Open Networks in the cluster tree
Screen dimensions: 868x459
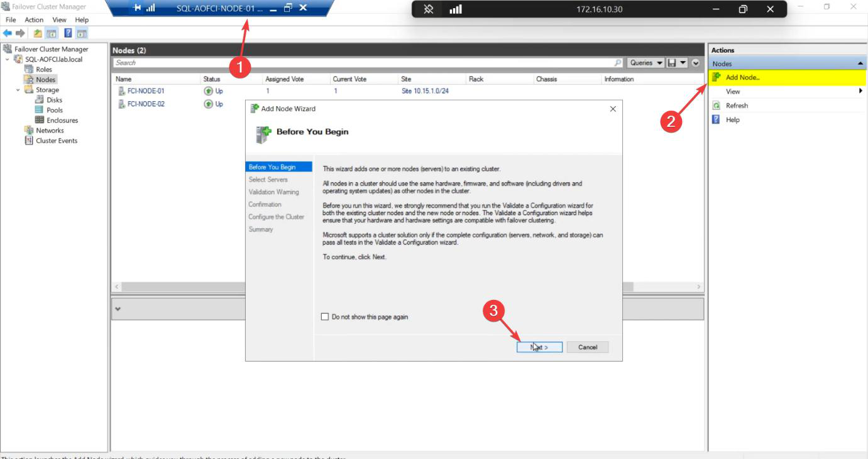click(x=50, y=130)
